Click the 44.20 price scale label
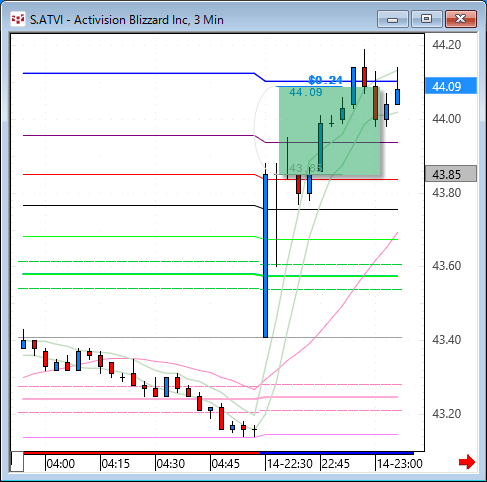Viewport: 487px width, 482px height. 446,44
